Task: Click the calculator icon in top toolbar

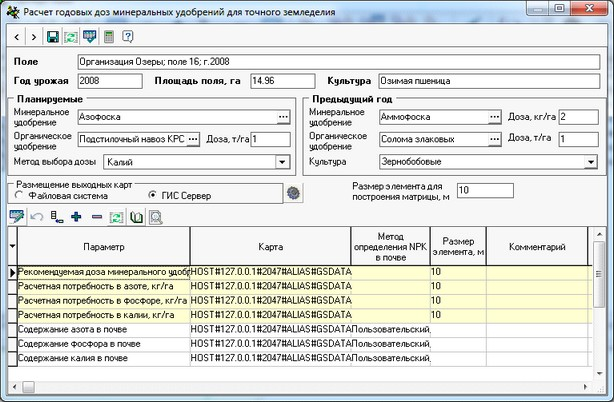Action: [108, 37]
